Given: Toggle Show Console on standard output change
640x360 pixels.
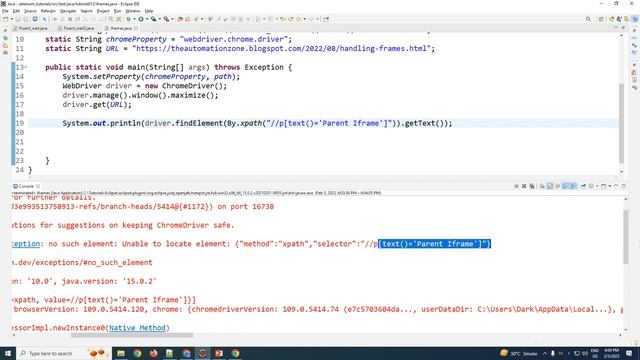Looking at the screenshot, I should [x=565, y=186].
